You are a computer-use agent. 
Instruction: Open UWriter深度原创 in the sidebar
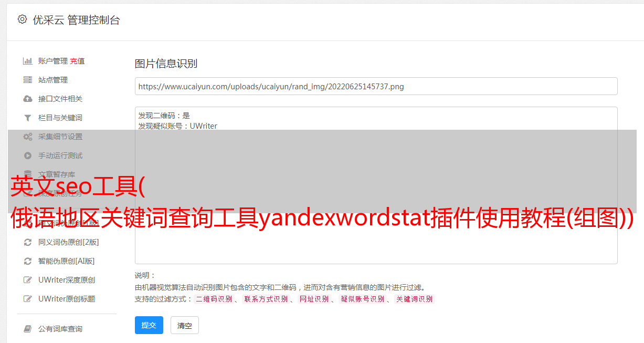[67, 280]
